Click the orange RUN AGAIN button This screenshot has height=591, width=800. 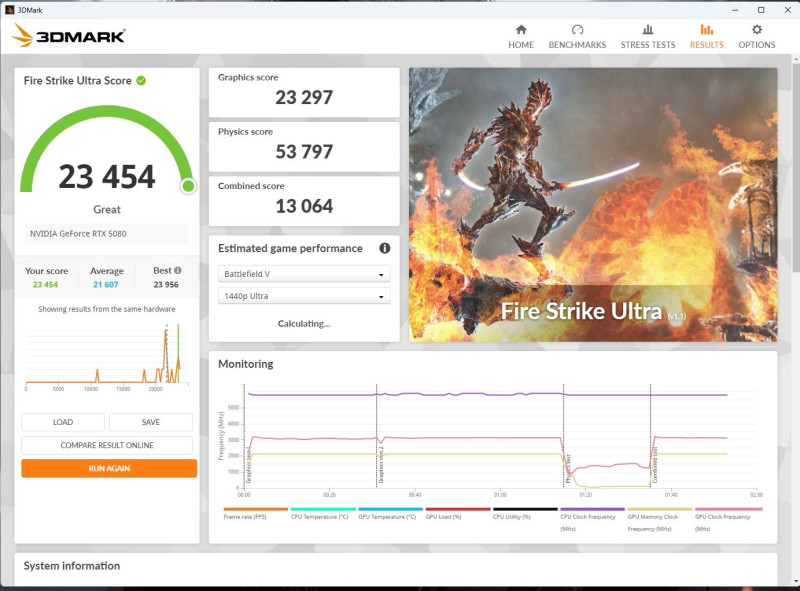[109, 468]
